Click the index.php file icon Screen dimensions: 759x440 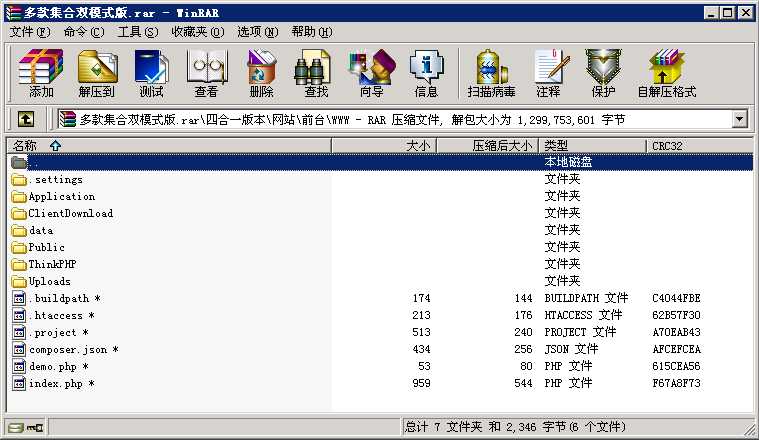tap(19, 383)
